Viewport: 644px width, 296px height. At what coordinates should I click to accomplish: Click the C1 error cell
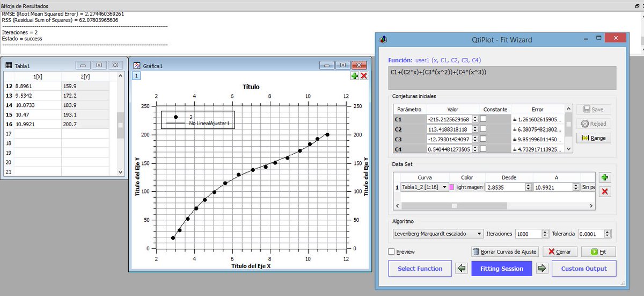537,119
